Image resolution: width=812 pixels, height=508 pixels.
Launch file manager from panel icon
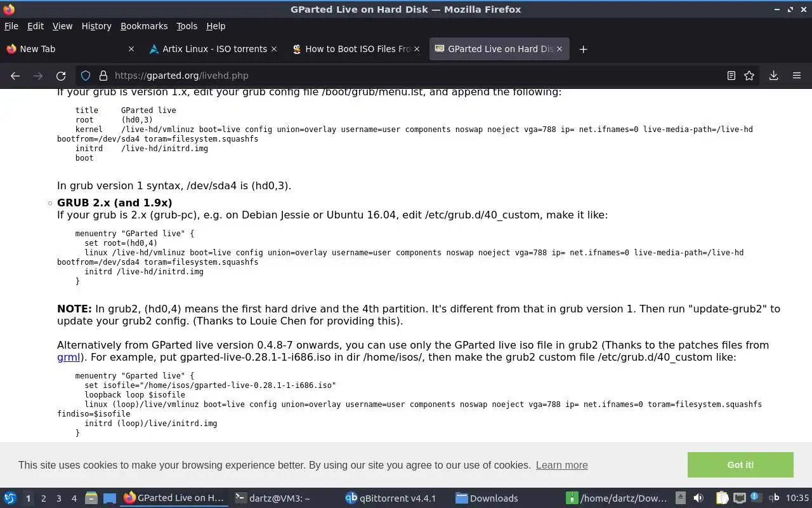tap(91, 498)
